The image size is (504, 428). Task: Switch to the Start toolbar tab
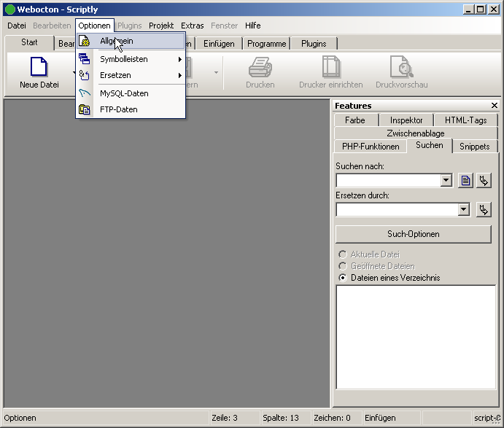29,42
